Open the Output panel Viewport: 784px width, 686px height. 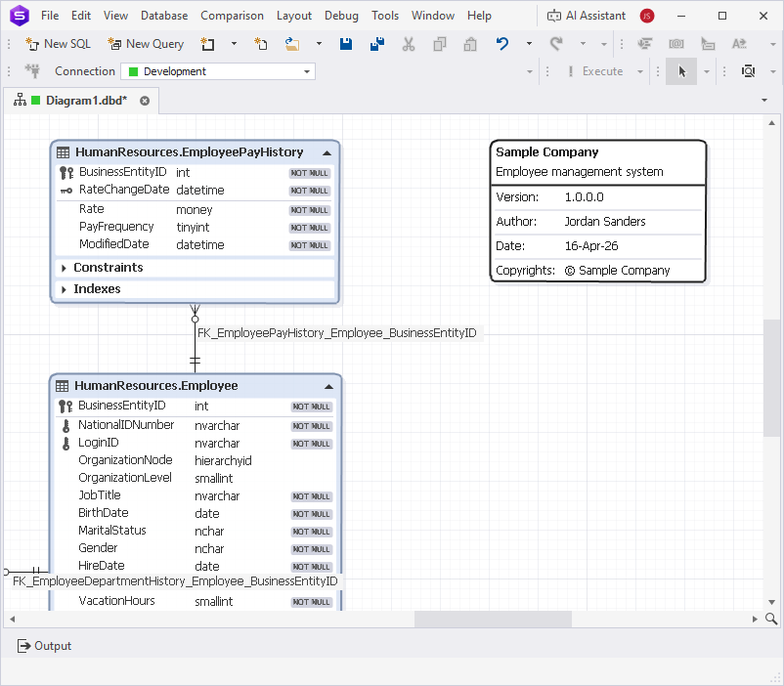click(45, 646)
